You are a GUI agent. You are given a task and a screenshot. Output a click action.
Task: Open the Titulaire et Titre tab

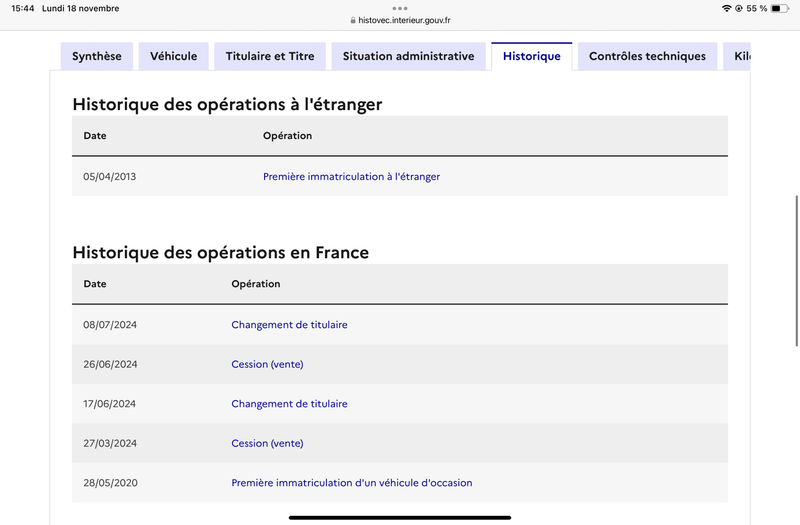click(x=270, y=56)
